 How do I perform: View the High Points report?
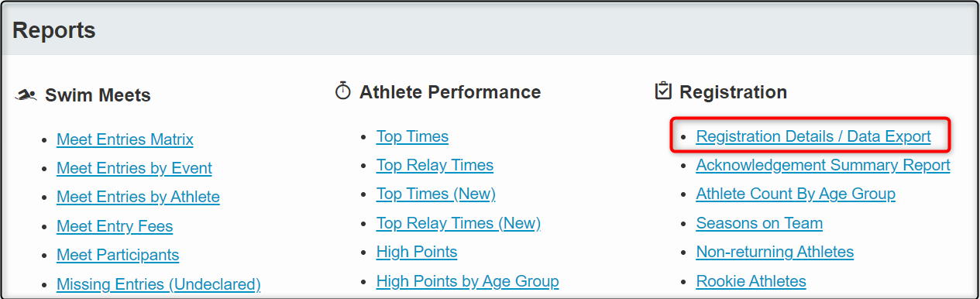coord(417,252)
